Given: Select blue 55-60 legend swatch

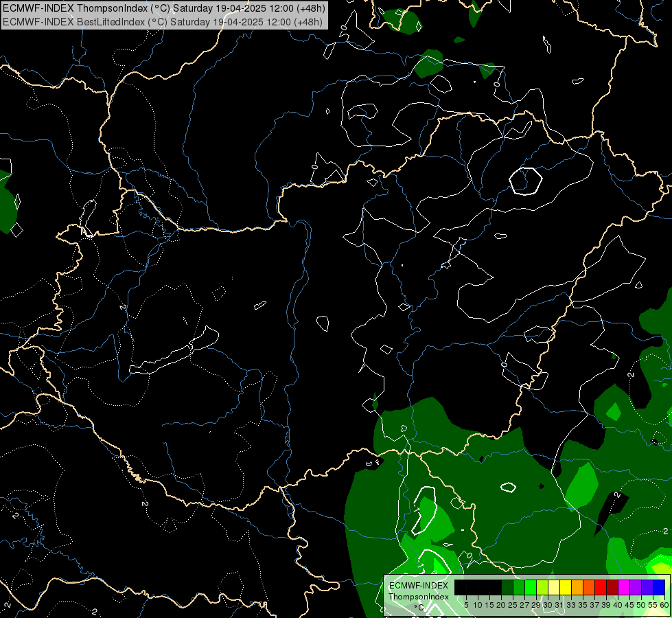Looking at the screenshot, I should [659, 587].
